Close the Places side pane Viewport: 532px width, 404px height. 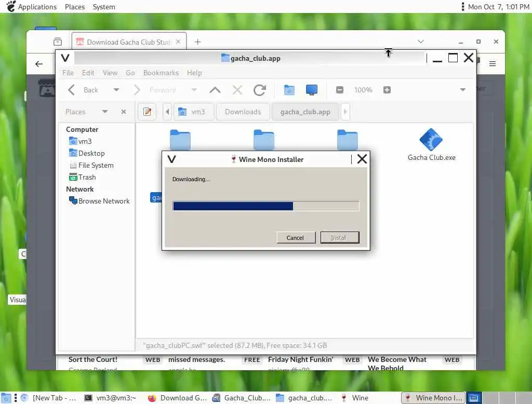(124, 112)
